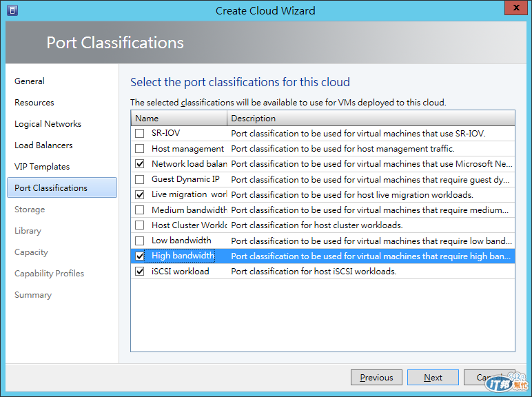532x397 pixels.
Task: Toggle the Medium bandwidth checkbox
Action: click(x=140, y=210)
